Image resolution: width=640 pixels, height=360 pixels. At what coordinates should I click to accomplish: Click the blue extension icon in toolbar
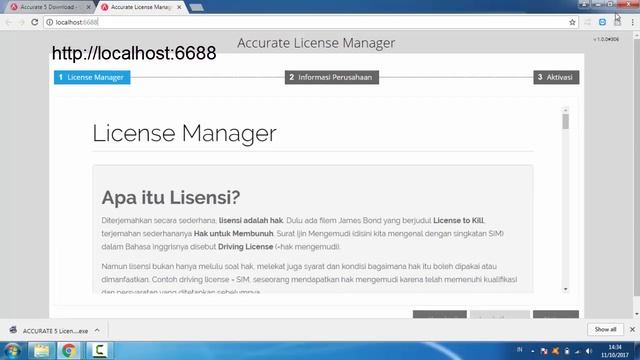[x=602, y=22]
